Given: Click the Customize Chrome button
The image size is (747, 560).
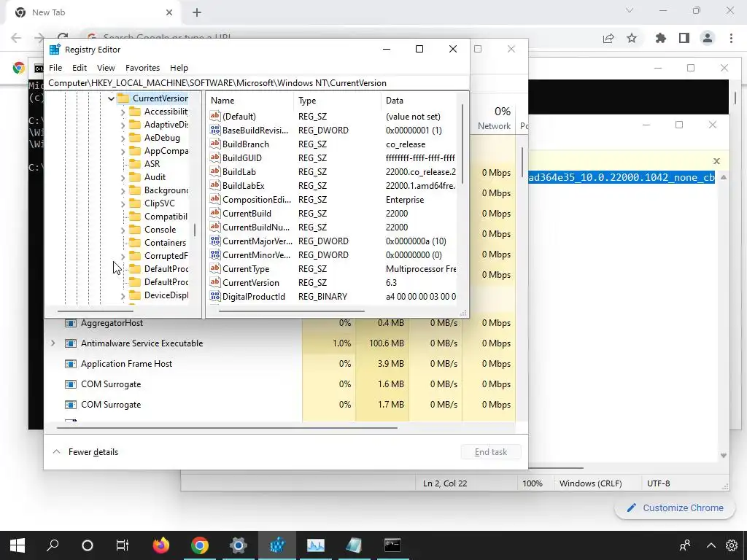Looking at the screenshot, I should click(x=675, y=508).
